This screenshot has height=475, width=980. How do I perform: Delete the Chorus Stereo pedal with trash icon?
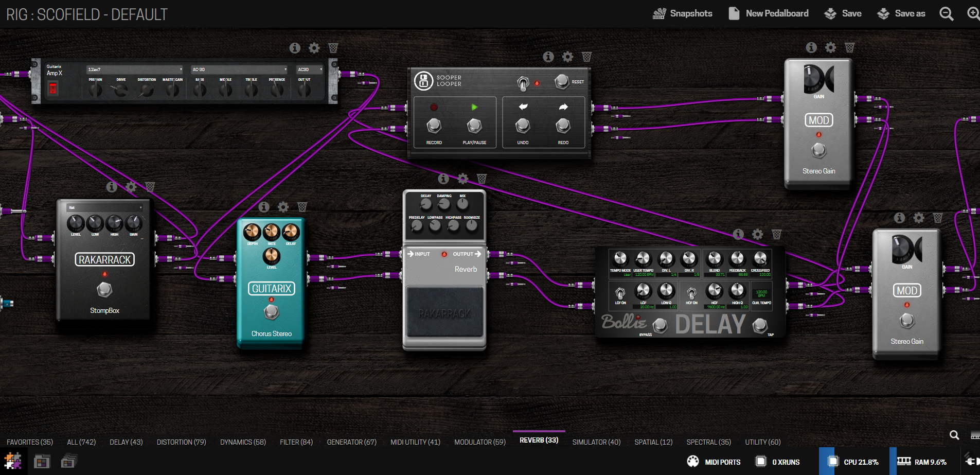tap(302, 207)
